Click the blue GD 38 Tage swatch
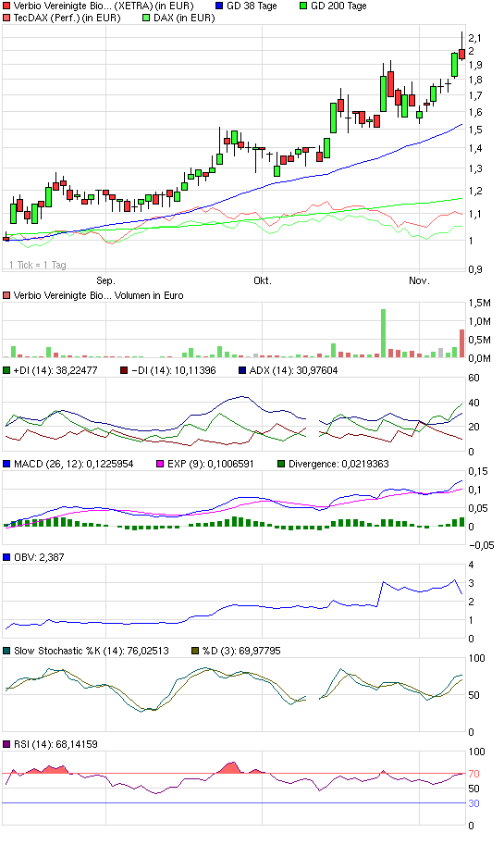The height and width of the screenshot is (845, 504). point(218,6)
